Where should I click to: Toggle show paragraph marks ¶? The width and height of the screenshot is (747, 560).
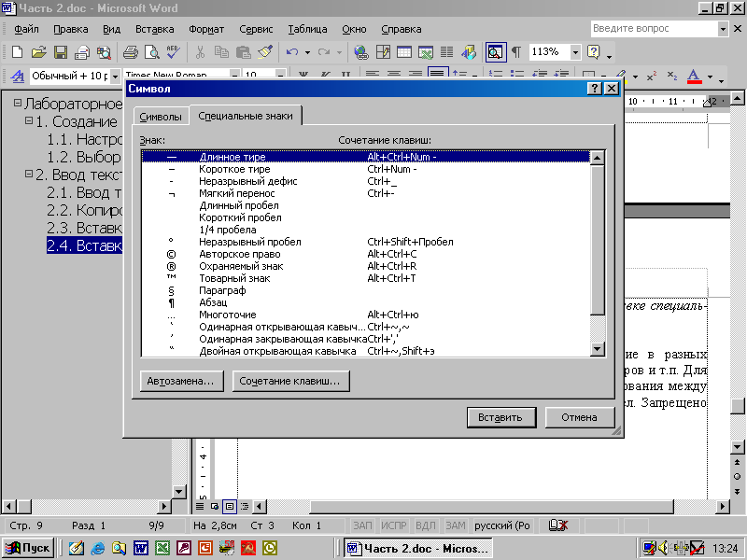click(x=516, y=52)
